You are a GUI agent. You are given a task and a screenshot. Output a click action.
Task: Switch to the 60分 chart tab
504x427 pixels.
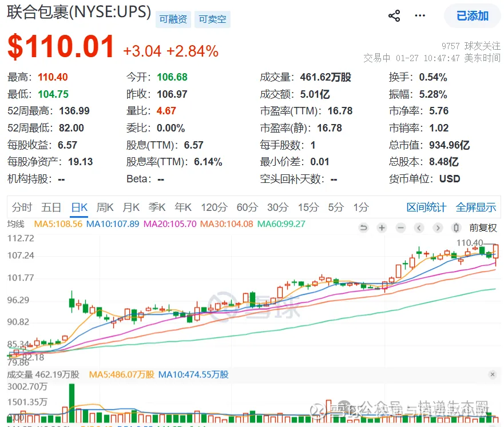pos(247,207)
